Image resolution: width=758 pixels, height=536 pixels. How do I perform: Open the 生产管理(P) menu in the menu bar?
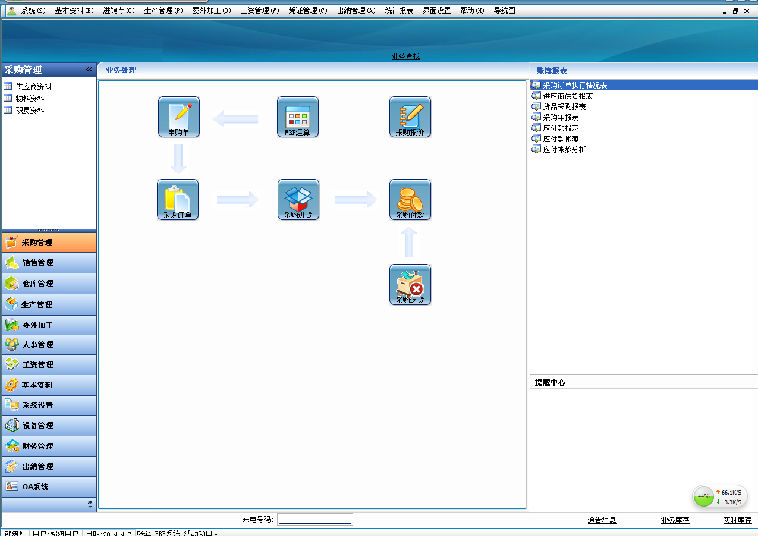tap(163, 10)
